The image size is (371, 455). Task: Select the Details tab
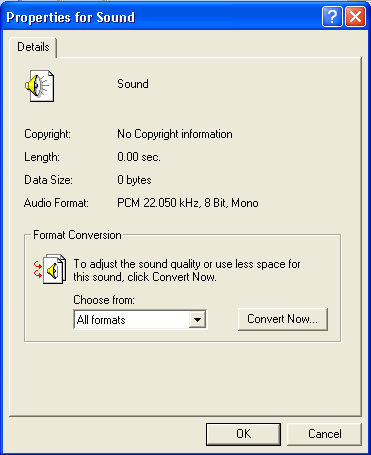(33, 47)
